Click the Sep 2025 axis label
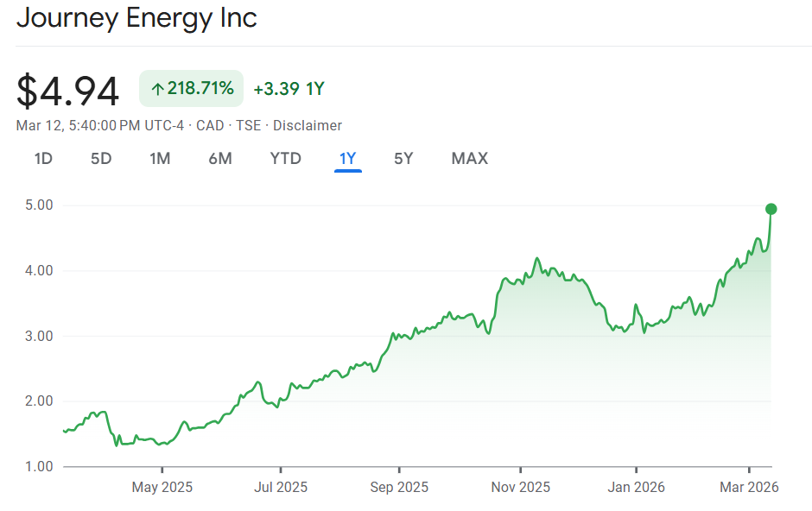Image resolution: width=812 pixels, height=511 pixels. 399,488
